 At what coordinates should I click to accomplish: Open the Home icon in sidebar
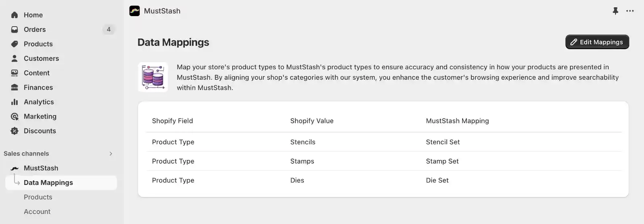click(14, 15)
